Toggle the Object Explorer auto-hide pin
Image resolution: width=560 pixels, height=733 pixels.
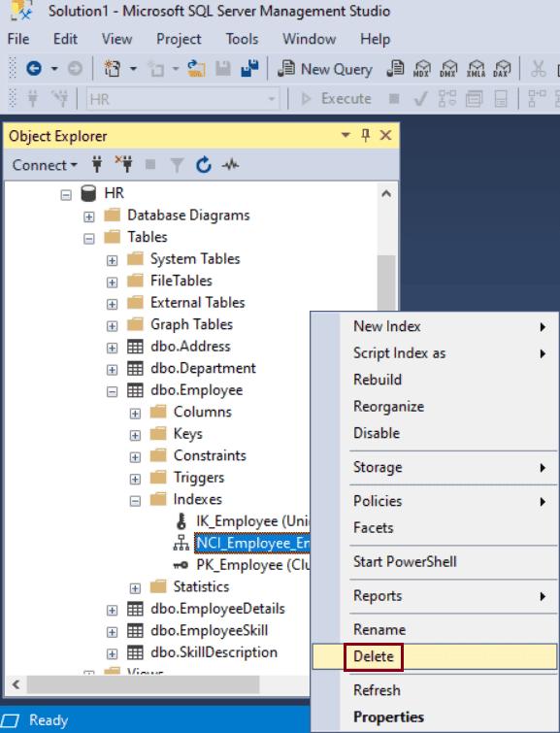[x=366, y=136]
